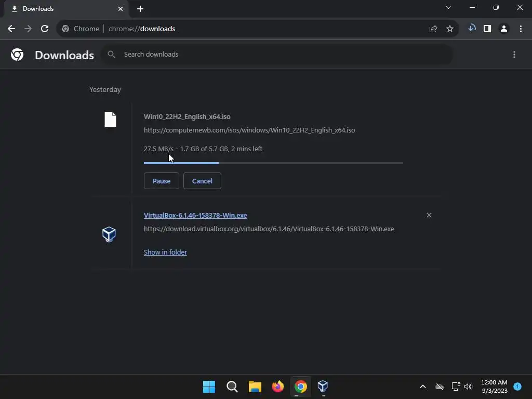Image resolution: width=532 pixels, height=399 pixels.
Task: Switch to VirtualBox in the taskbar
Action: (x=323, y=387)
